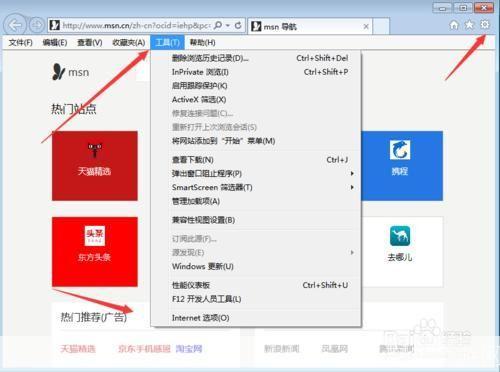Screen dimensions: 500x372
Task: Click the browser back arrow button
Action: pyautogui.click(x=15, y=25)
